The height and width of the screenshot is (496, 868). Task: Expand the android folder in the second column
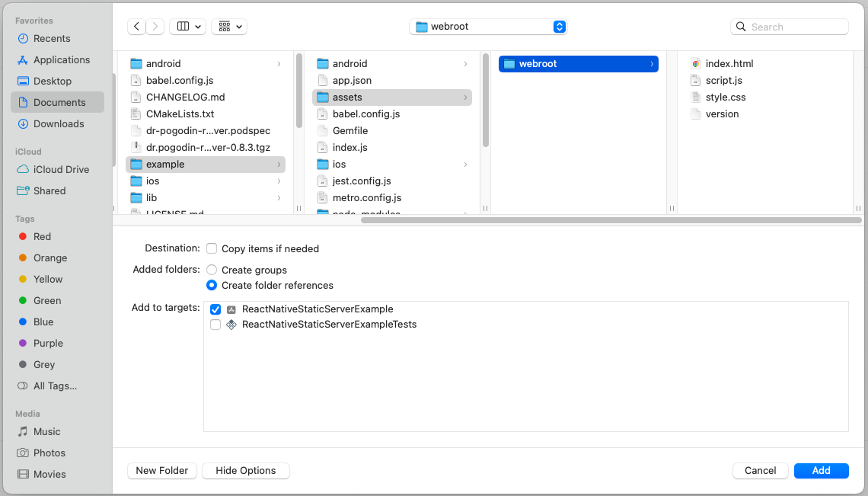tap(465, 64)
